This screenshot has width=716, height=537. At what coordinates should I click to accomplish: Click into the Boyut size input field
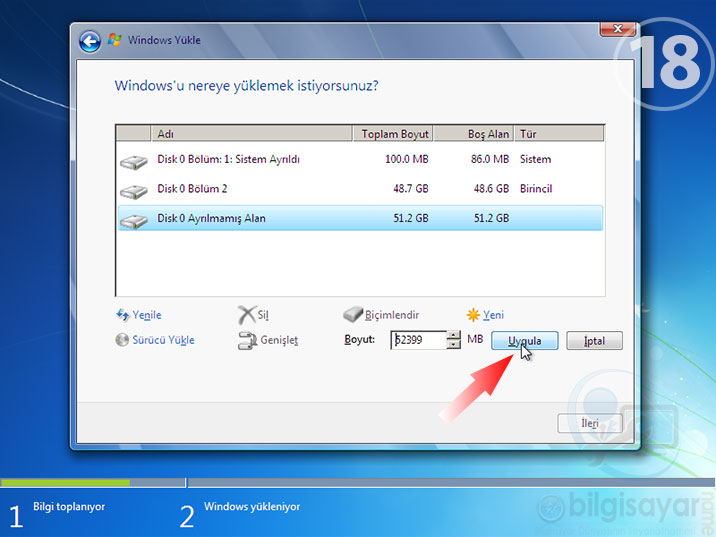[419, 340]
